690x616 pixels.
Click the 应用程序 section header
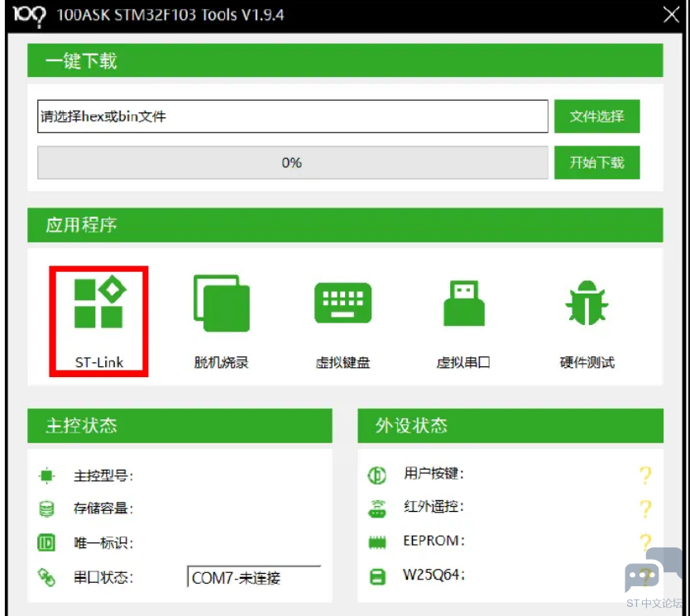pyautogui.click(x=345, y=225)
